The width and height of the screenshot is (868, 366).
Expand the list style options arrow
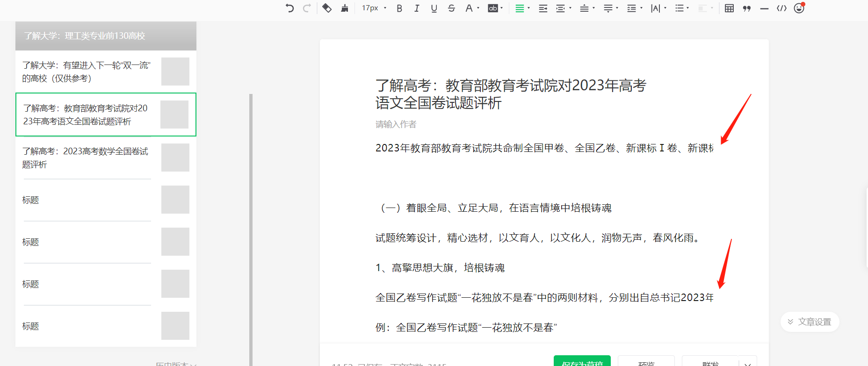point(687,8)
